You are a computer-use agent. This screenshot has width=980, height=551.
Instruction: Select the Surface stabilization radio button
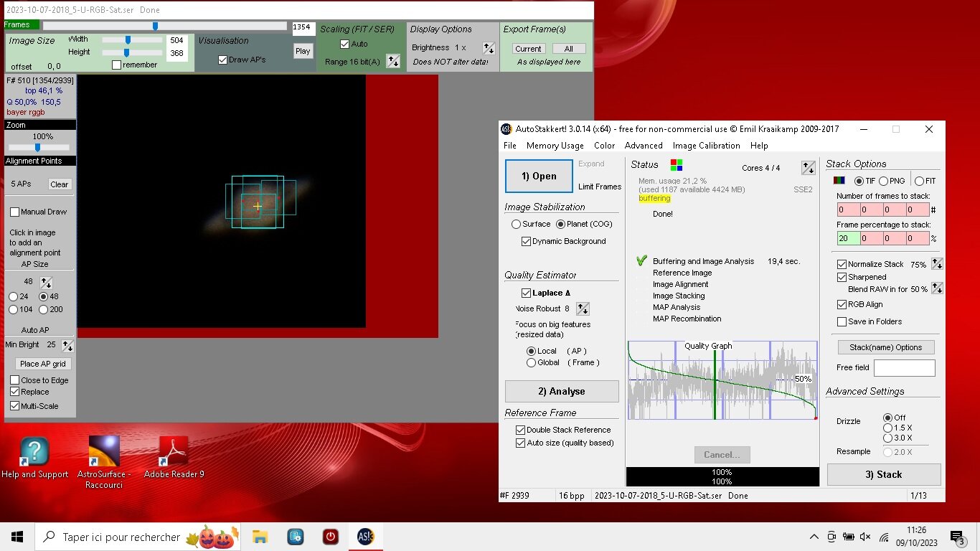coord(516,224)
